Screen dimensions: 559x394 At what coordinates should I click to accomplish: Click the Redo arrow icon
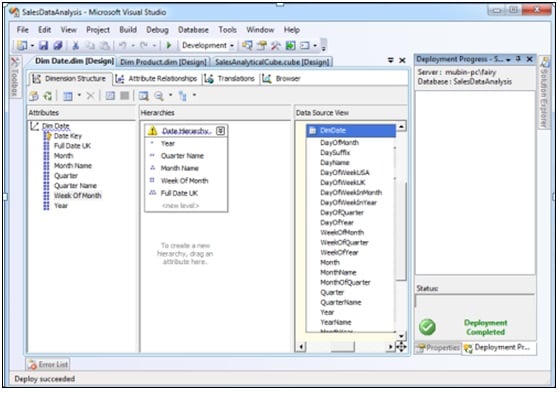click(144, 45)
